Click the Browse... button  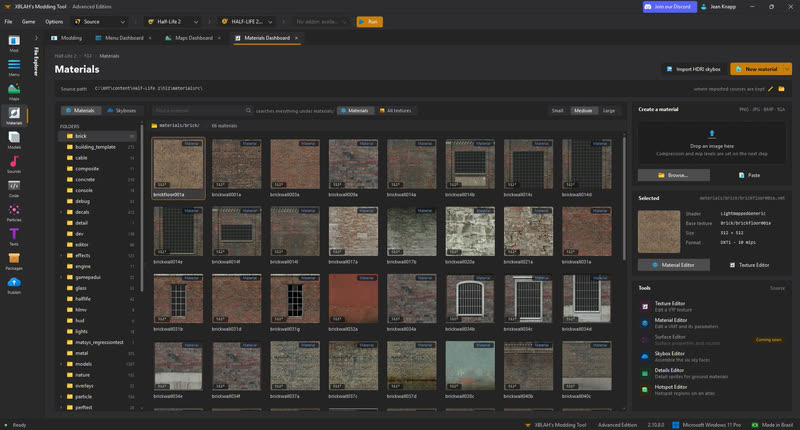673,175
